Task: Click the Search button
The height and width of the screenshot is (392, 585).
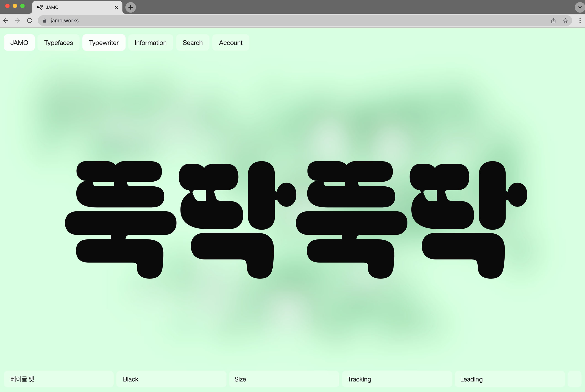Action: pos(193,43)
